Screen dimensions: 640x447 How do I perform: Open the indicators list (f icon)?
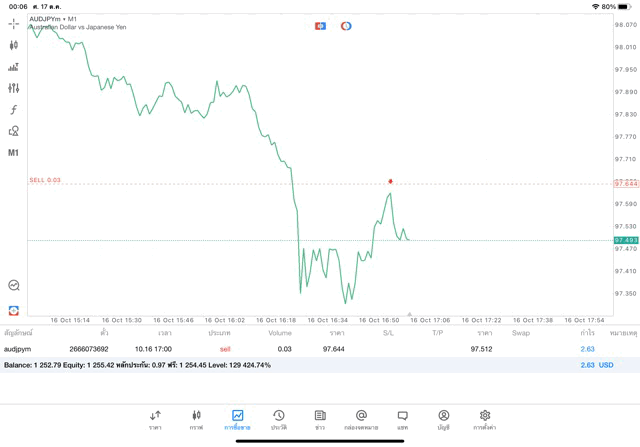(14, 110)
